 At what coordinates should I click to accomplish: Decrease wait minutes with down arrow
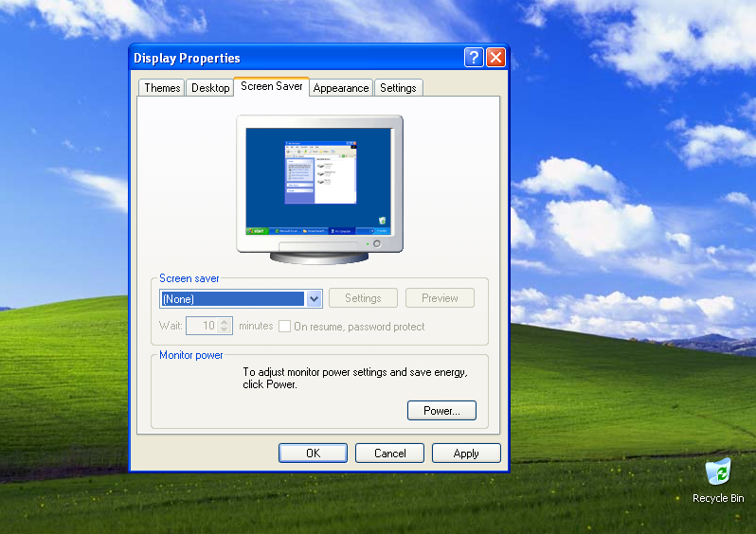coord(225,329)
